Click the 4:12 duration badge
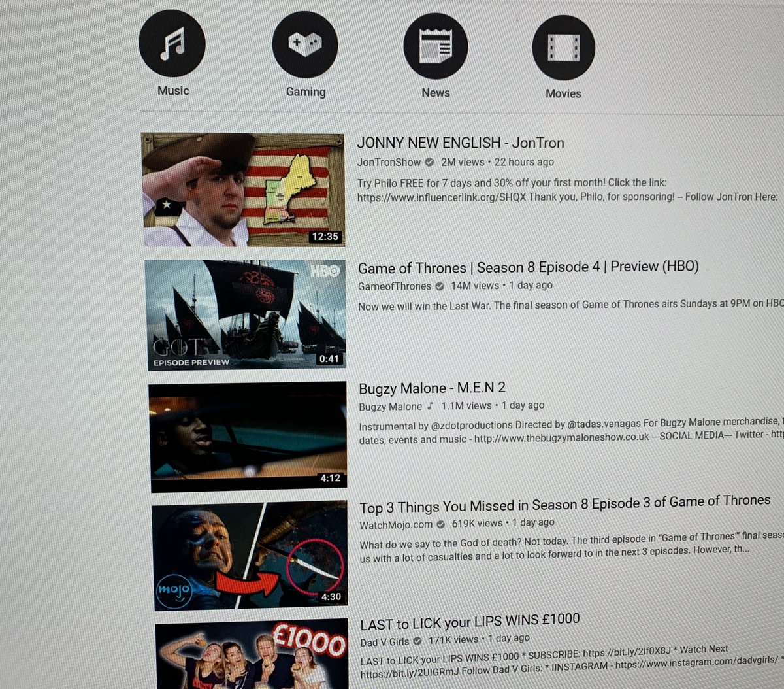Image resolution: width=784 pixels, height=689 pixels. [x=330, y=478]
